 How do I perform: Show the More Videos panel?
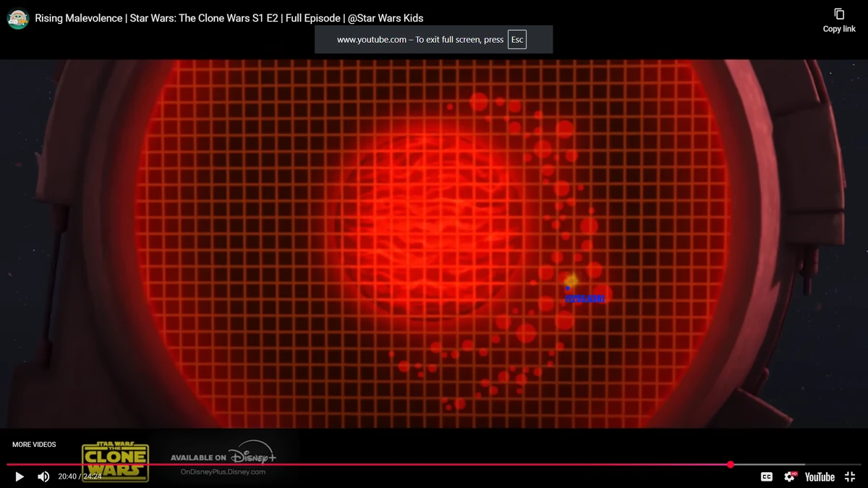coord(34,445)
